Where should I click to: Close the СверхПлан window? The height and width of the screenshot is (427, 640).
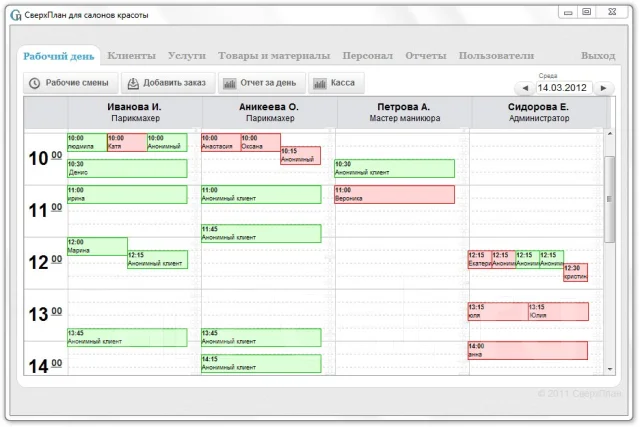[612, 12]
